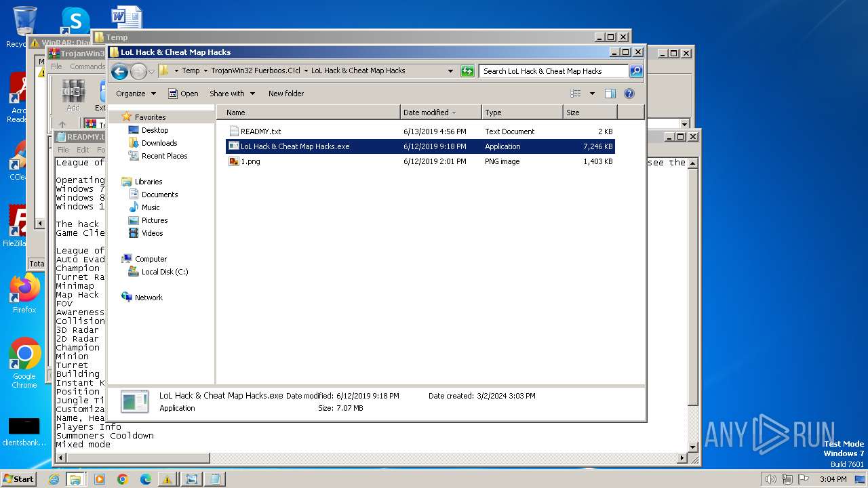This screenshot has width=868, height=488.
Task: Click the New folder button
Action: point(286,94)
